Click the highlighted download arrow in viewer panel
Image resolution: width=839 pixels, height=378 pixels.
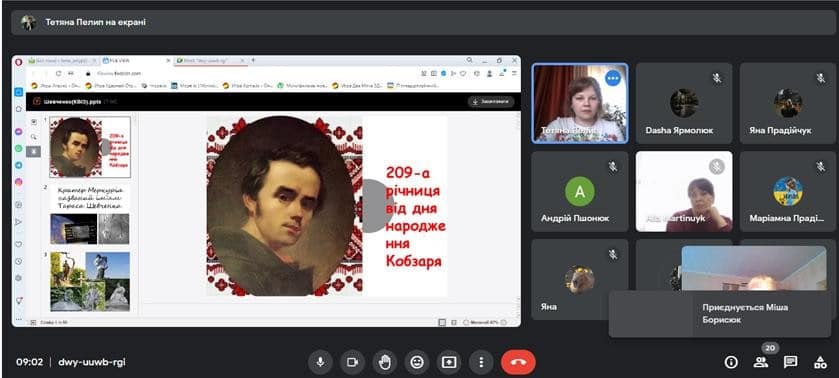(34, 152)
